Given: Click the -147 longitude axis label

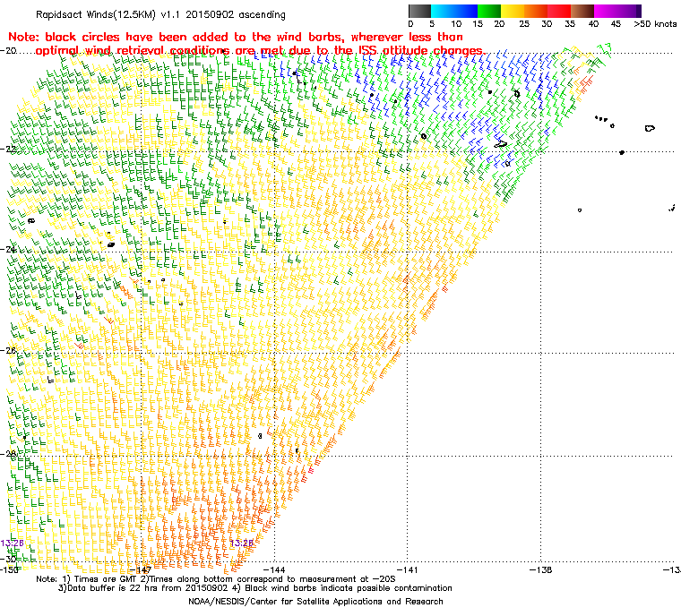Looking at the screenshot, I should pos(141,569).
